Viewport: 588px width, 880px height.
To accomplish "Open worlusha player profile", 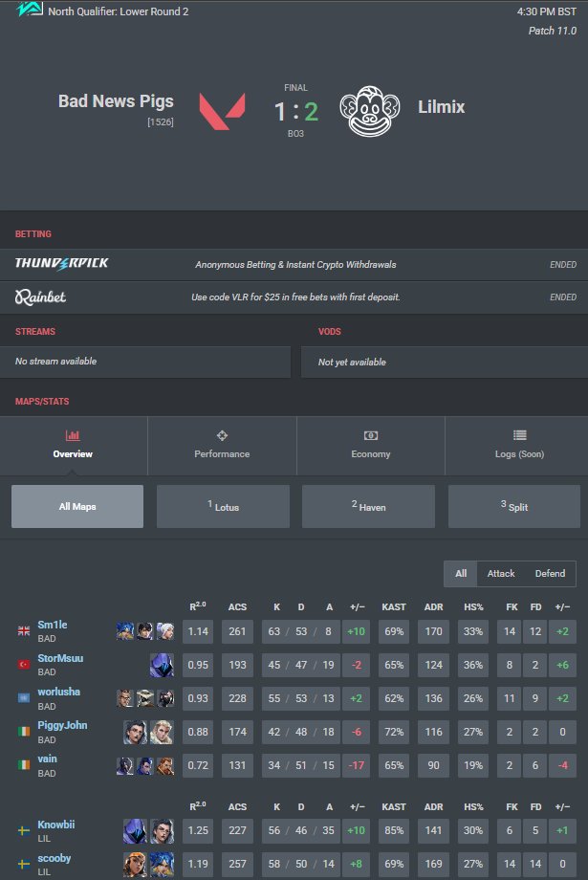I will 58,692.
